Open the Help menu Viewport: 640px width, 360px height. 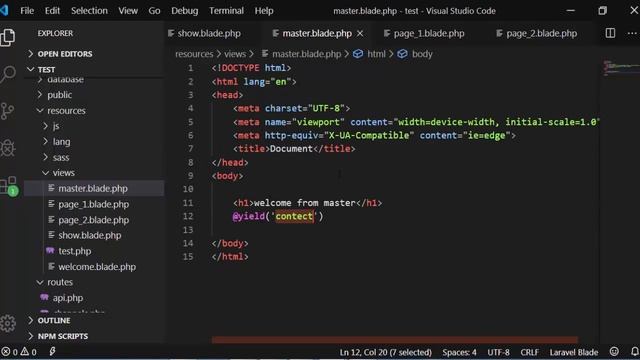(264, 11)
